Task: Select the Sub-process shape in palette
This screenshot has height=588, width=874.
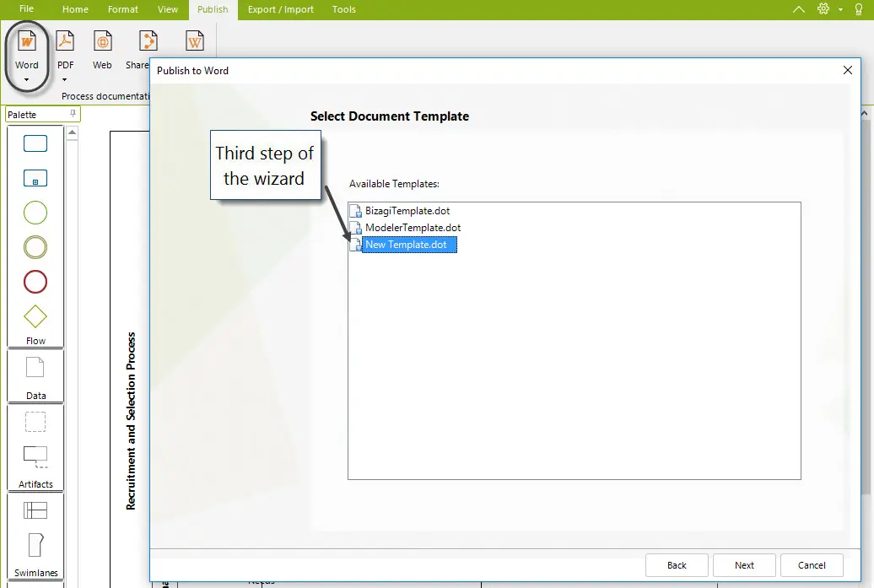Action: 35,178
